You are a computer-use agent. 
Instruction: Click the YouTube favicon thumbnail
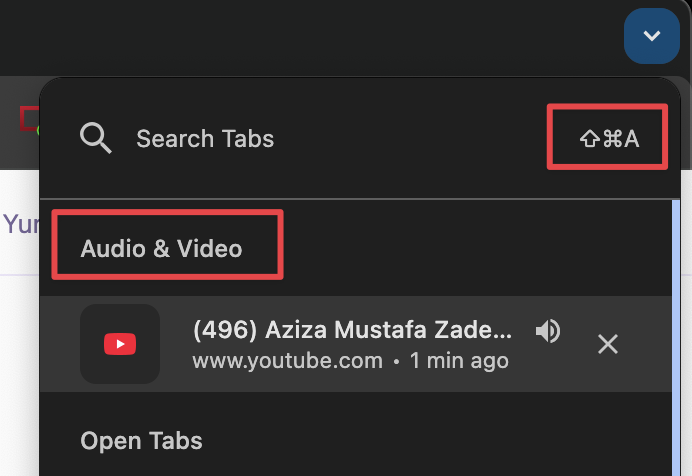[x=120, y=344]
